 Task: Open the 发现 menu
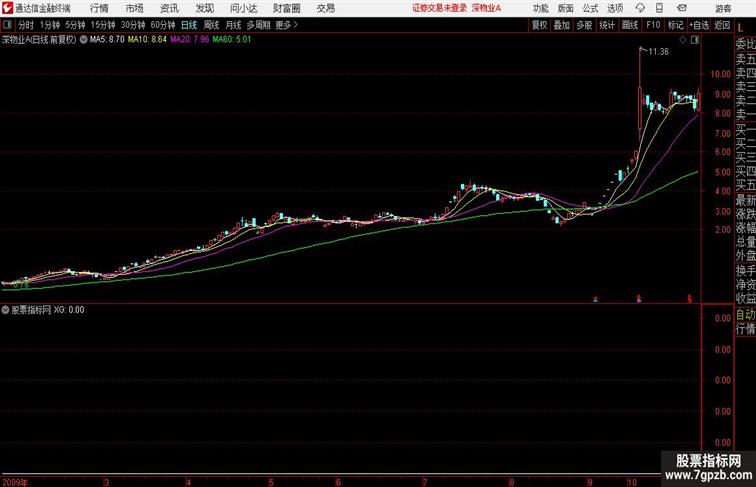point(204,8)
